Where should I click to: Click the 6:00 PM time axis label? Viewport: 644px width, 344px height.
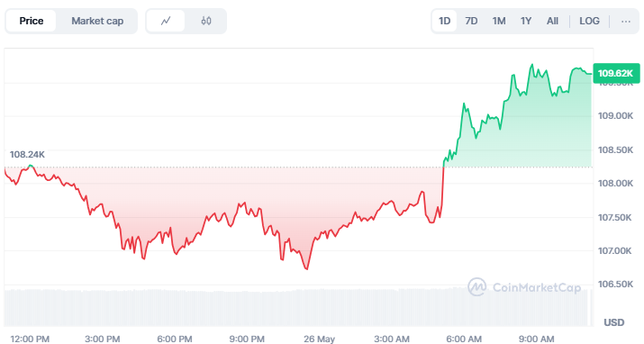click(x=175, y=339)
